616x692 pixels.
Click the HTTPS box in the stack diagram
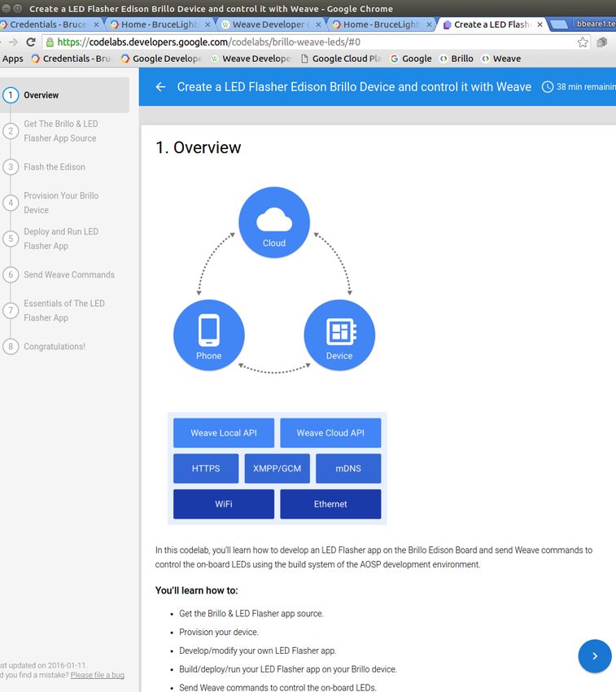206,468
